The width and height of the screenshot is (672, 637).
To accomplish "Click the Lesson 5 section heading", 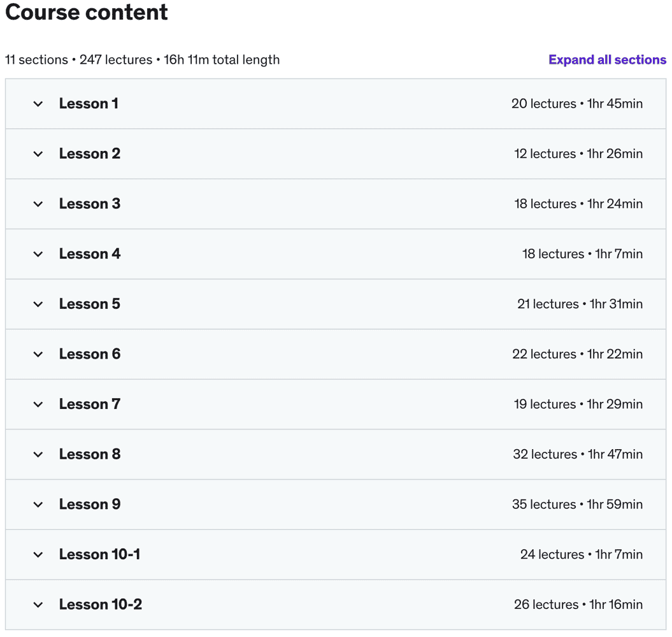I will click(89, 304).
